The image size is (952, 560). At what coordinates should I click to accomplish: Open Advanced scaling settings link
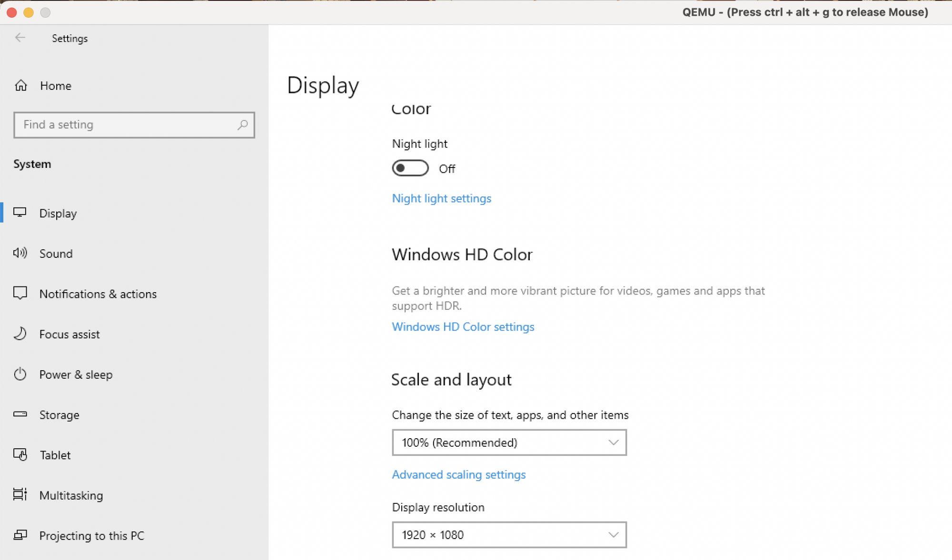(x=458, y=475)
